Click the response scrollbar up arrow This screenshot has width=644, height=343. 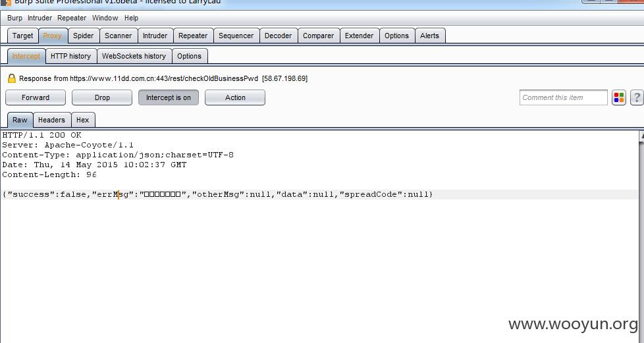point(641,136)
